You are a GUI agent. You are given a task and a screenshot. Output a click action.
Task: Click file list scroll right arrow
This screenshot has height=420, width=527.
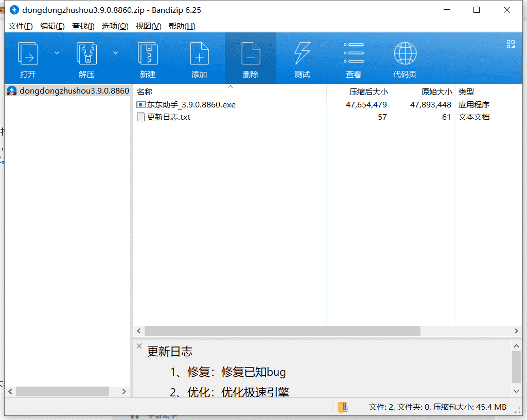516,331
